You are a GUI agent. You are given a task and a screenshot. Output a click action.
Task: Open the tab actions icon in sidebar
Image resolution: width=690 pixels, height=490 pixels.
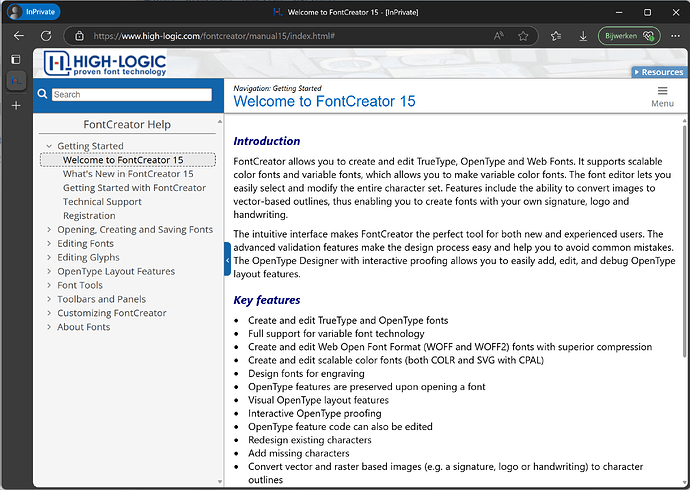pos(16,59)
